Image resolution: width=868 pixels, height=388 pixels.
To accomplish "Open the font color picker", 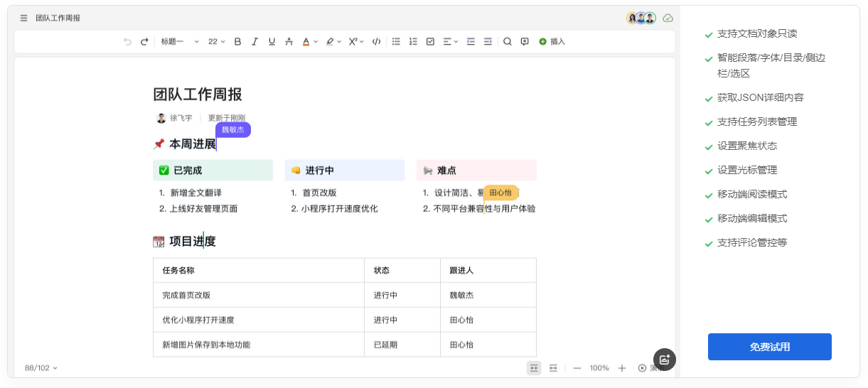I will [309, 42].
